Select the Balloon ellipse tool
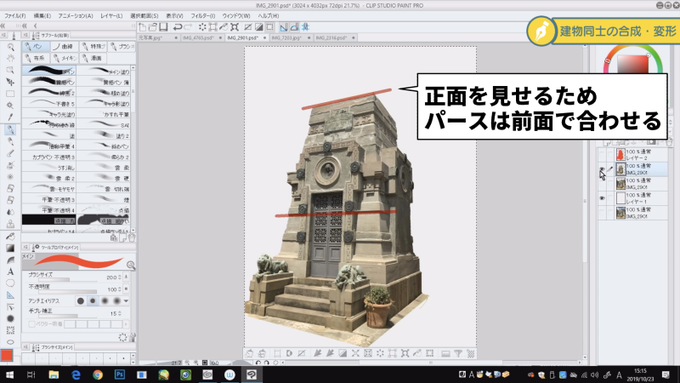The height and width of the screenshot is (383, 680). pos(10,283)
